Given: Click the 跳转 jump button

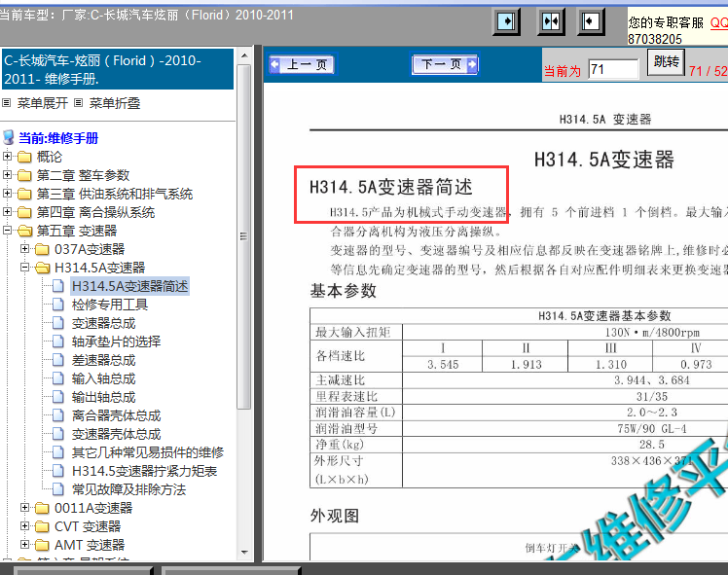Looking at the screenshot, I should point(667,61).
